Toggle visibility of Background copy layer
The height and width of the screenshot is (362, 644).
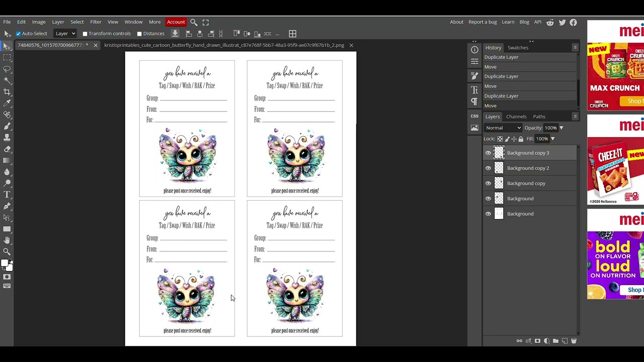click(488, 183)
